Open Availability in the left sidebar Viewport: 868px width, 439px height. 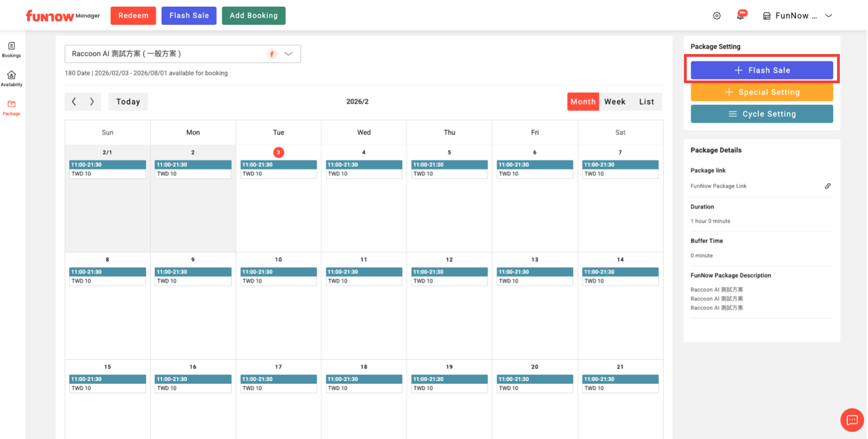tap(11, 78)
